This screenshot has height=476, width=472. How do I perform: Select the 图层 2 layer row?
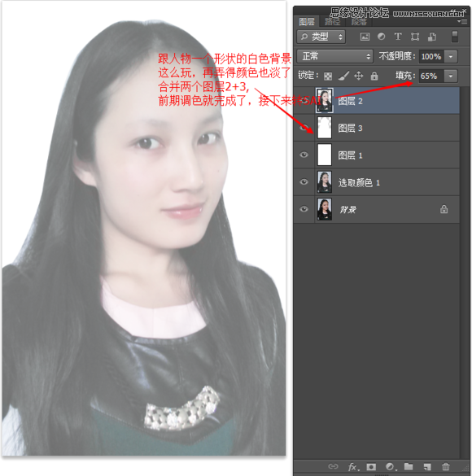tap(377, 101)
